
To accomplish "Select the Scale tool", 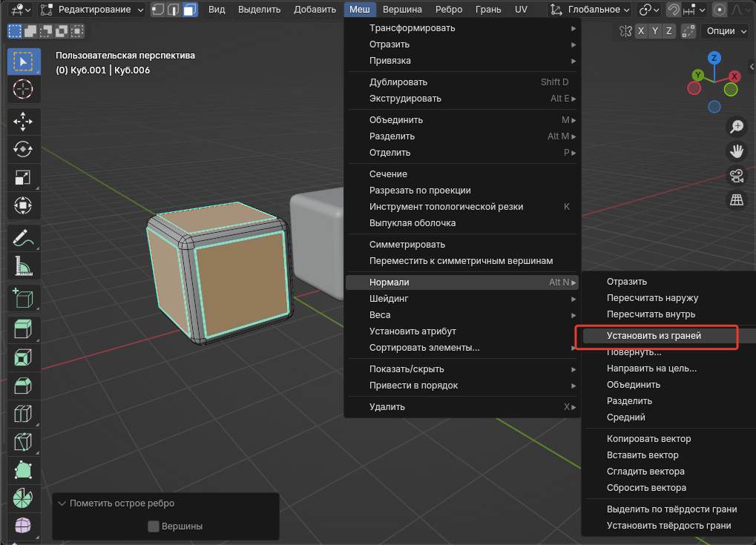I will coord(23,177).
